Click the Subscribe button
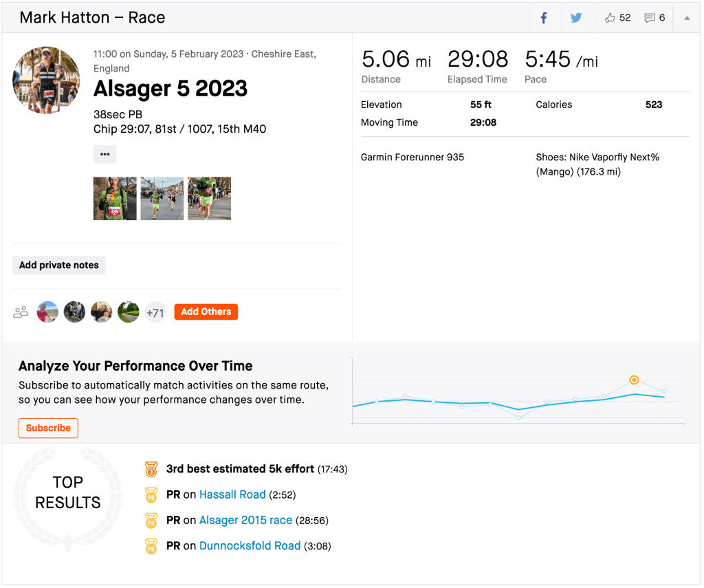Screen dimensions: 704x588 (x=48, y=428)
